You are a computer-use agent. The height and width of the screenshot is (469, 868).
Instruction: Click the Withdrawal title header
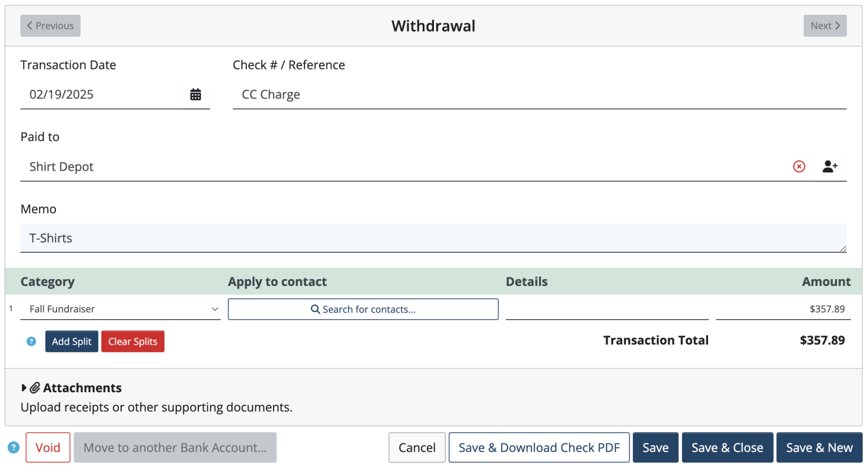point(433,26)
